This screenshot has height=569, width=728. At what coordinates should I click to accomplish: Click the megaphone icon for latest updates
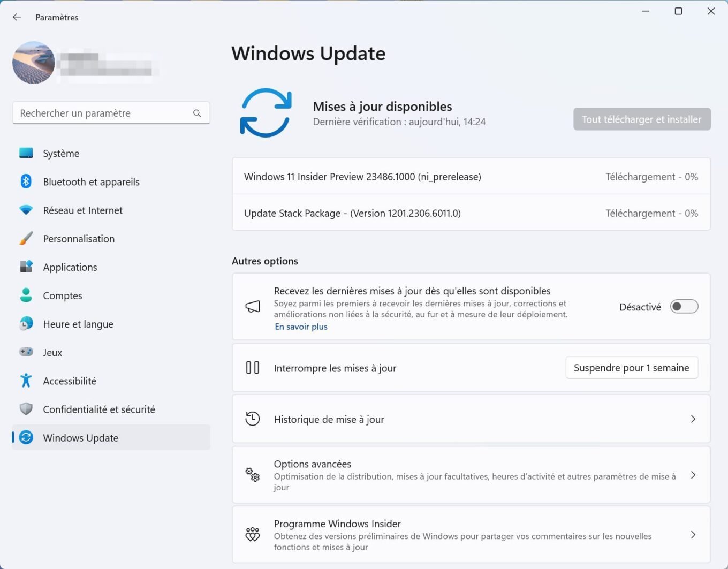click(253, 307)
